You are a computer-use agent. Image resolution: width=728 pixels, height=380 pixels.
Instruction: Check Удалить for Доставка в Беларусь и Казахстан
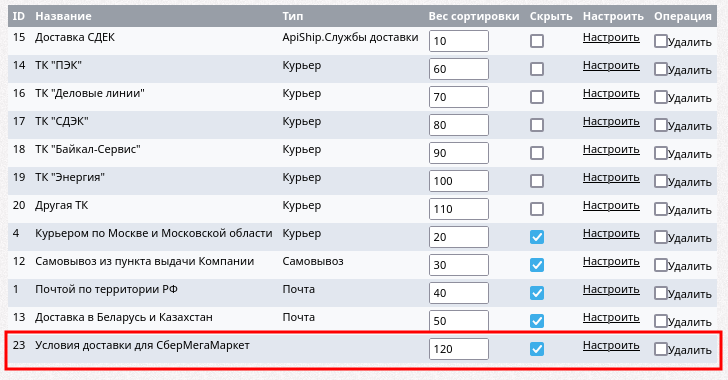pyautogui.click(x=661, y=321)
